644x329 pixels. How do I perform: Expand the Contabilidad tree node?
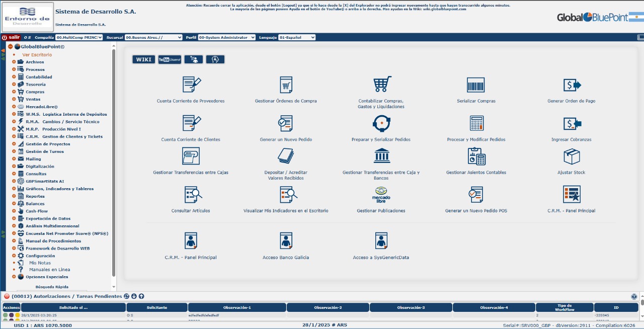click(14, 77)
